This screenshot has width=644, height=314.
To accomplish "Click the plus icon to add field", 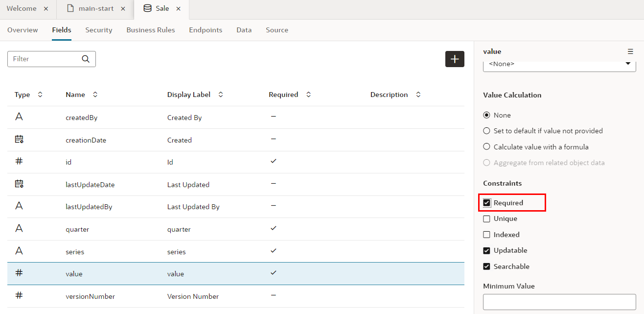I will click(x=455, y=59).
